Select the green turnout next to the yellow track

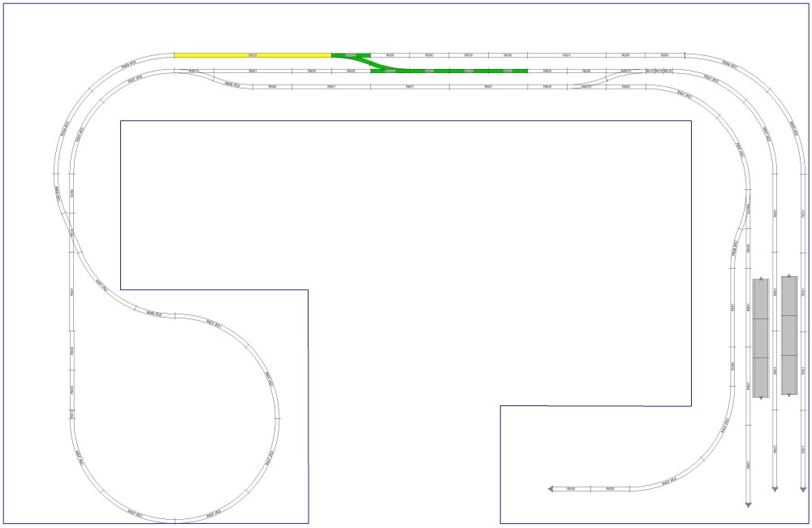pyautogui.click(x=353, y=57)
